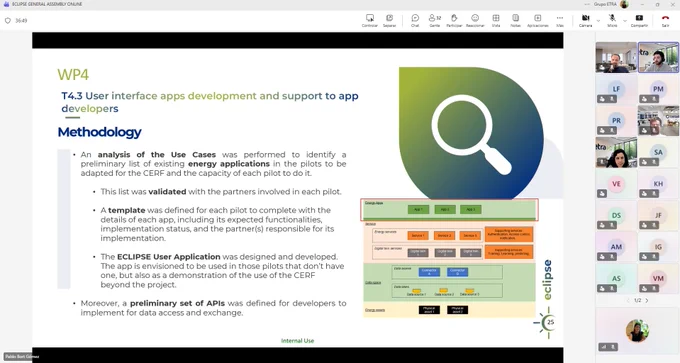This screenshot has height=363, width=680.
Task: Click the video tile of woman with dark hair
Action: pyautogui.click(x=616, y=152)
